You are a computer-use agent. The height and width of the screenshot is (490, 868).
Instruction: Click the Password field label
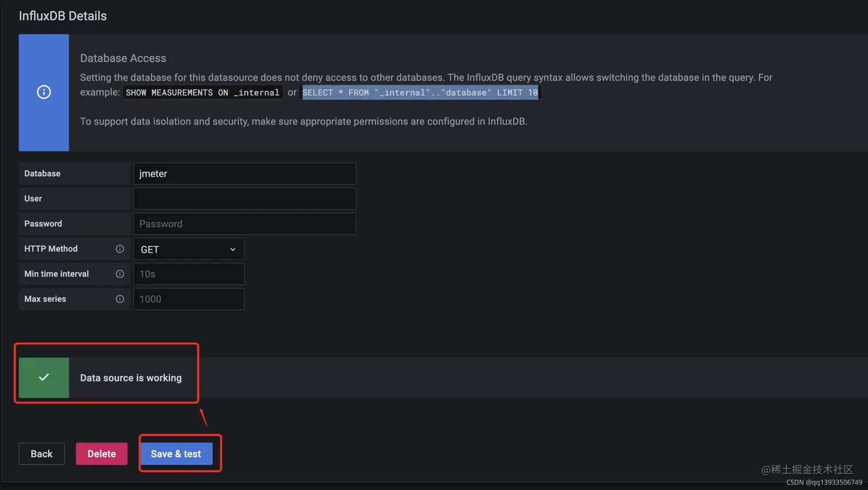tap(43, 224)
